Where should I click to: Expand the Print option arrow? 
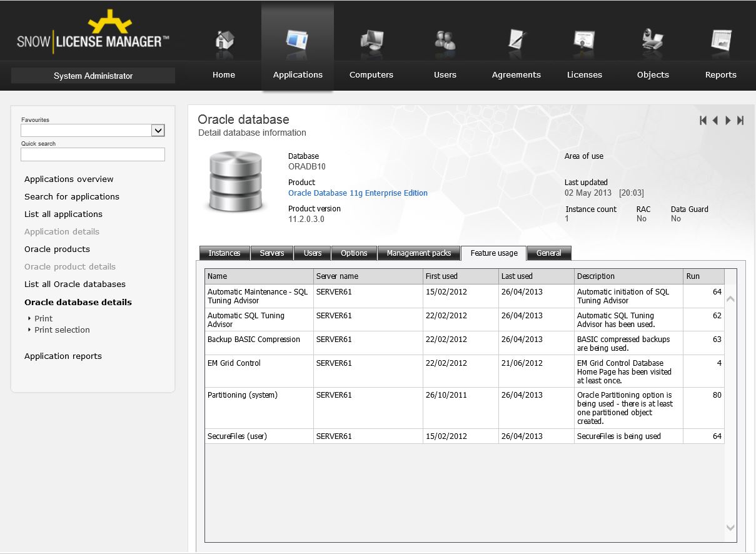point(29,318)
